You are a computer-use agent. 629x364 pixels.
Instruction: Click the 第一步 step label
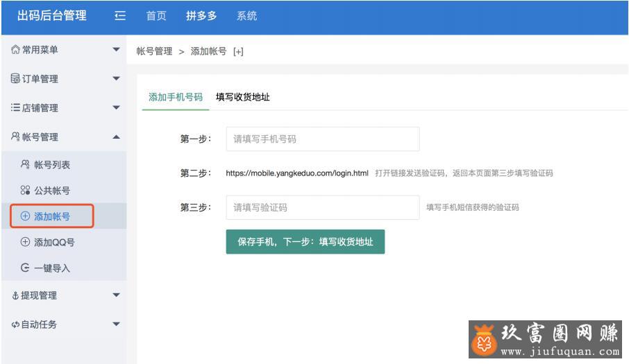195,139
